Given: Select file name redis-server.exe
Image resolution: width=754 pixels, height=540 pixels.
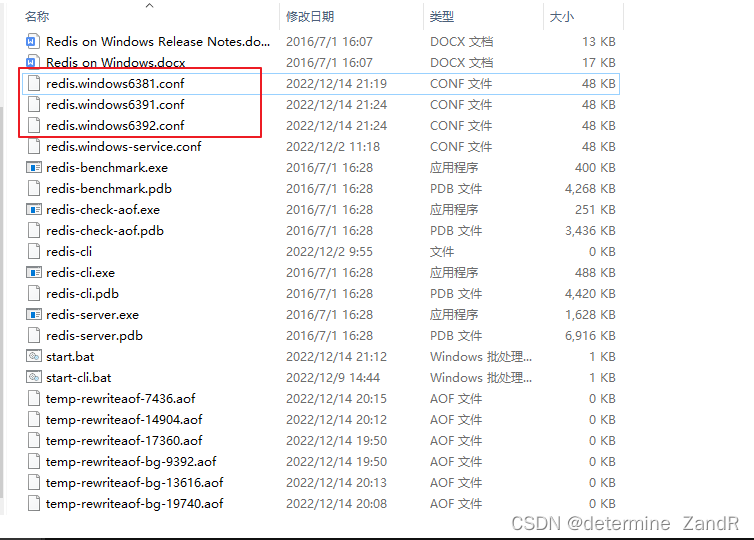Looking at the screenshot, I should click(x=92, y=314).
